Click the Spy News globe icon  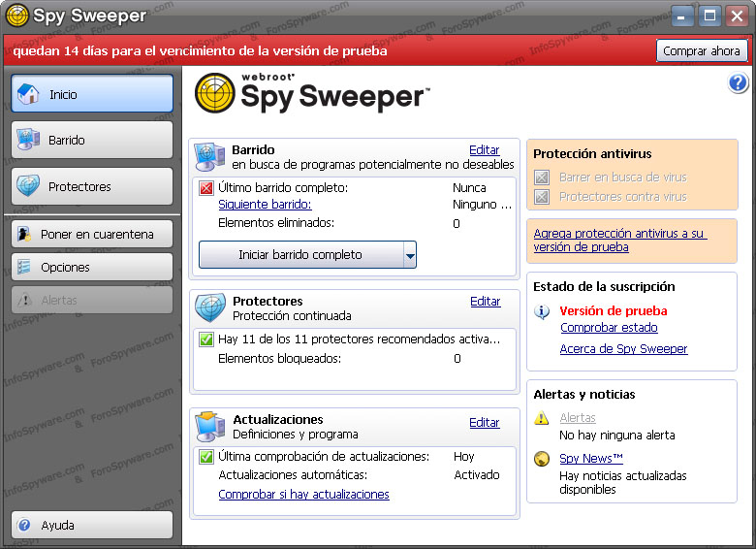point(542,458)
